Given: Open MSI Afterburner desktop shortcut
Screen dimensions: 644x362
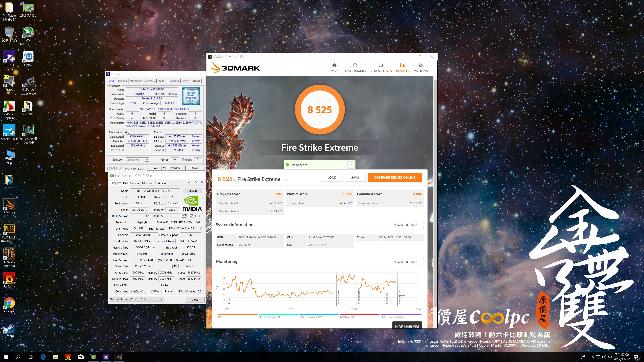Looking at the screenshot, I should point(28,36).
